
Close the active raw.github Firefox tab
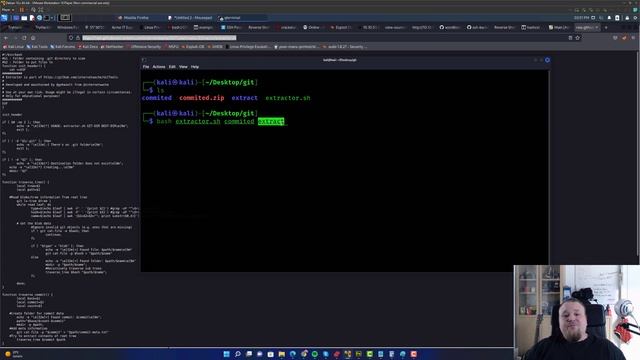pos(597,27)
